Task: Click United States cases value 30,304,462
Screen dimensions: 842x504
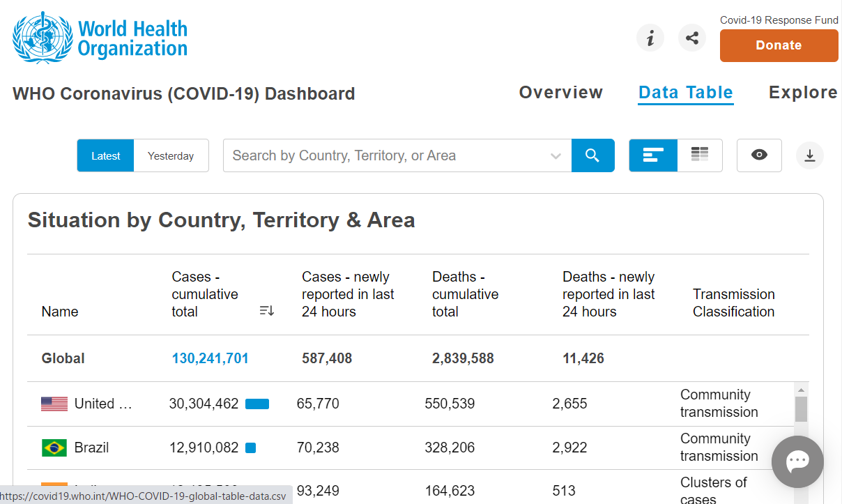Action: point(204,404)
